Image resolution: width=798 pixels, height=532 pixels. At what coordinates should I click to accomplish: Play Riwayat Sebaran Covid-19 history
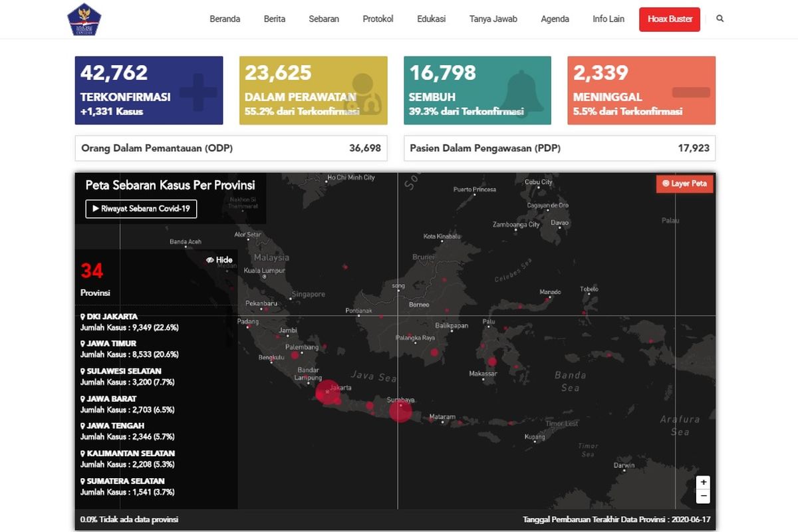(x=141, y=209)
